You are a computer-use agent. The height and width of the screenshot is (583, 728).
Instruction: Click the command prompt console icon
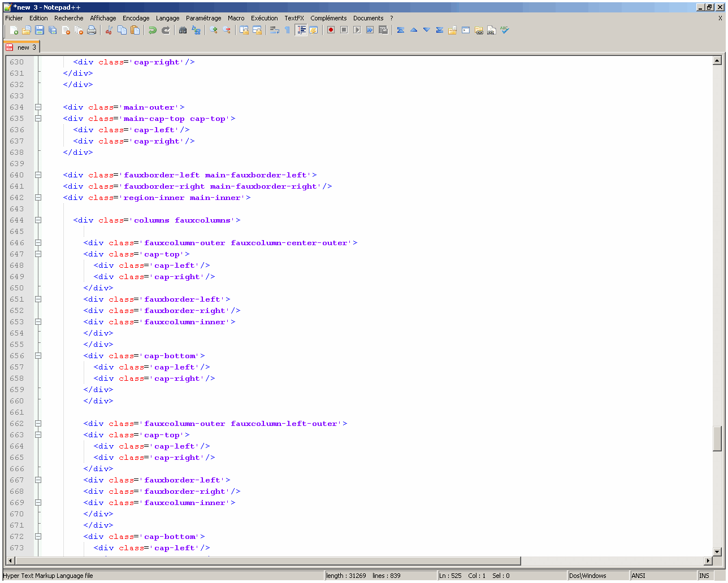pos(466,30)
